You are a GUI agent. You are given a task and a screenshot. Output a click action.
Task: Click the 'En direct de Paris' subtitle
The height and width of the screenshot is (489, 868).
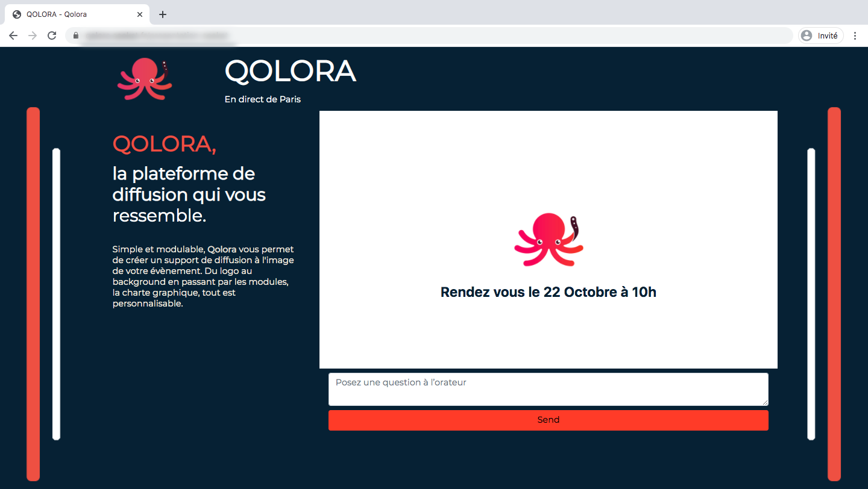click(x=262, y=99)
